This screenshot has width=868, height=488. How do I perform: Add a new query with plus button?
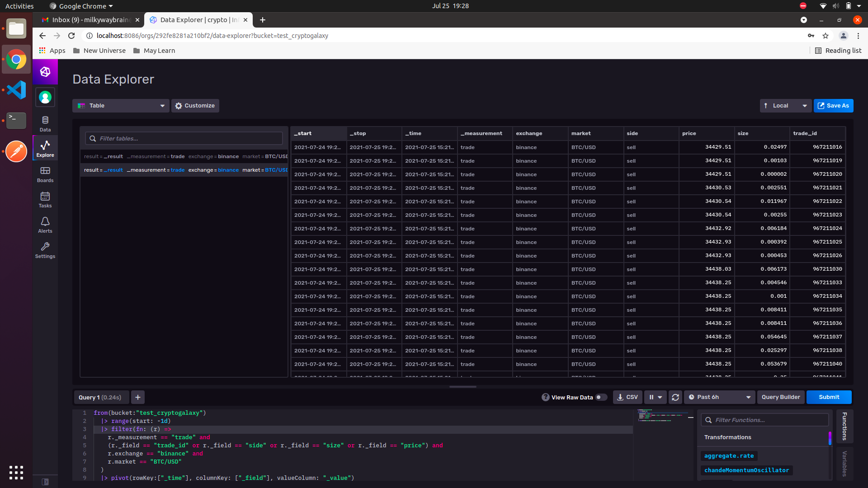click(x=138, y=397)
